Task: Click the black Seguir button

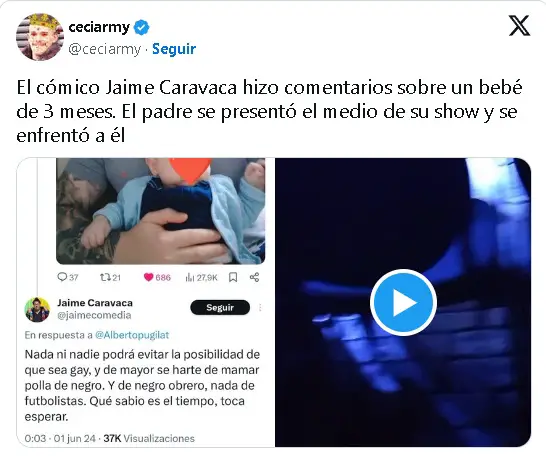Action: click(220, 307)
